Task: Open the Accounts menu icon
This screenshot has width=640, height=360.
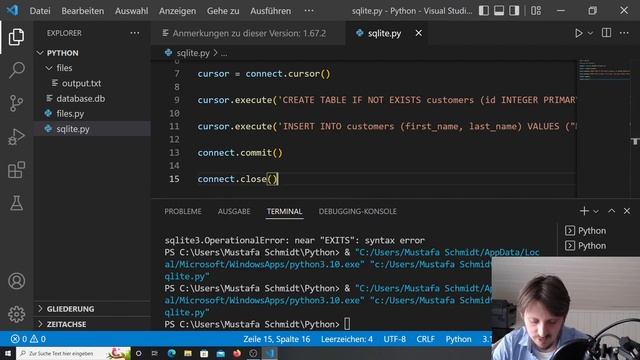Action: click(16, 281)
